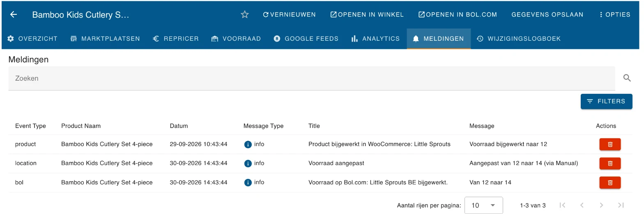Go to next page chevron
Viewport: 644px width, 214px height.
(x=601, y=205)
